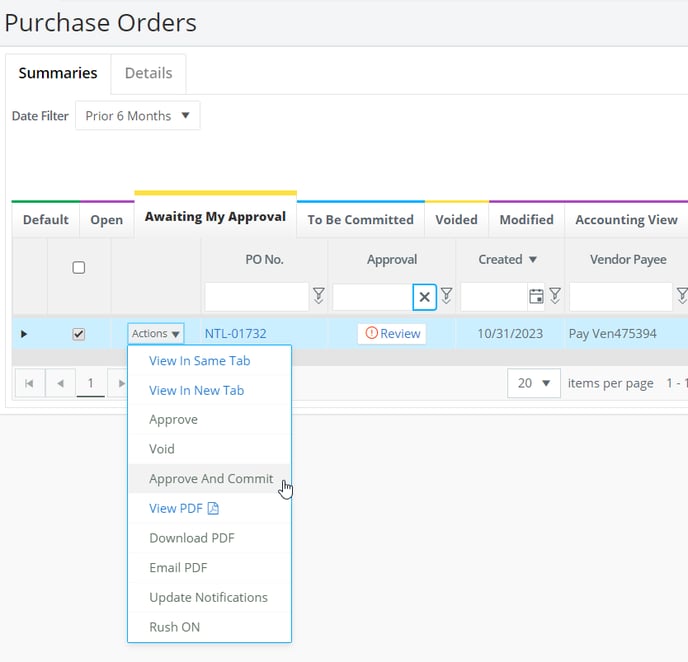688x662 pixels.
Task: Switch to the Details tab
Action: (x=148, y=73)
